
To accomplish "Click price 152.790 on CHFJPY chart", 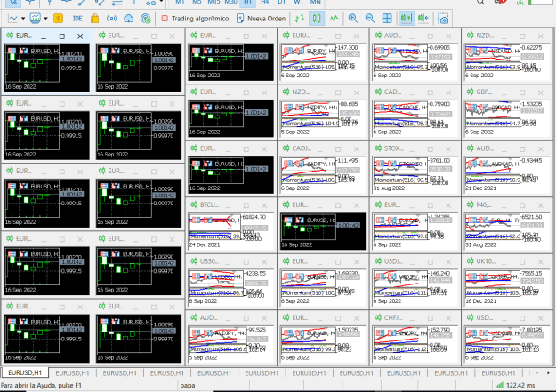I will [439, 330].
